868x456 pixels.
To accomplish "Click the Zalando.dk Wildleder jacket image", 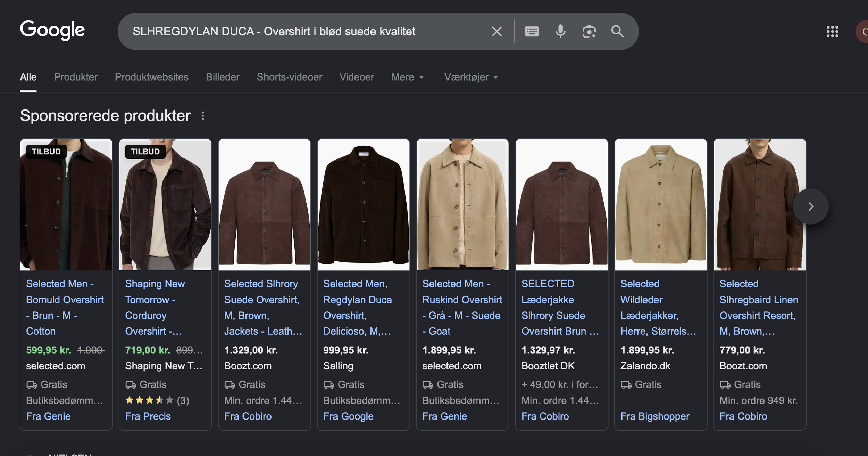I will pyautogui.click(x=661, y=205).
